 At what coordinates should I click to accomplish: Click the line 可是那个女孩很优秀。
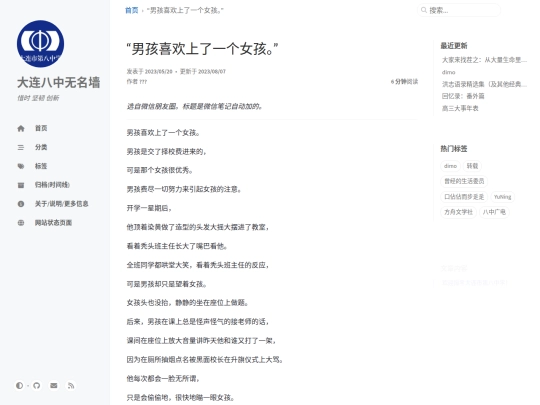[x=160, y=170]
